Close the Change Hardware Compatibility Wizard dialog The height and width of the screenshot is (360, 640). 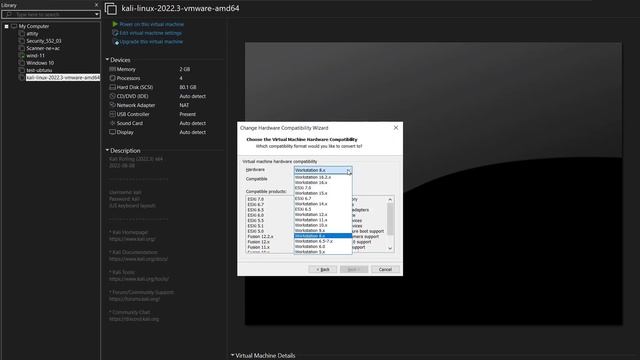pos(396,128)
